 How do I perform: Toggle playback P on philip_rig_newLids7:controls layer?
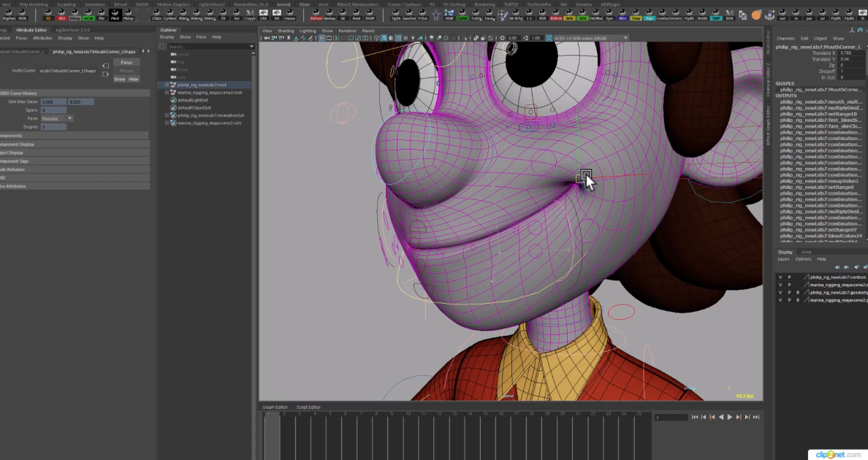[789, 277]
